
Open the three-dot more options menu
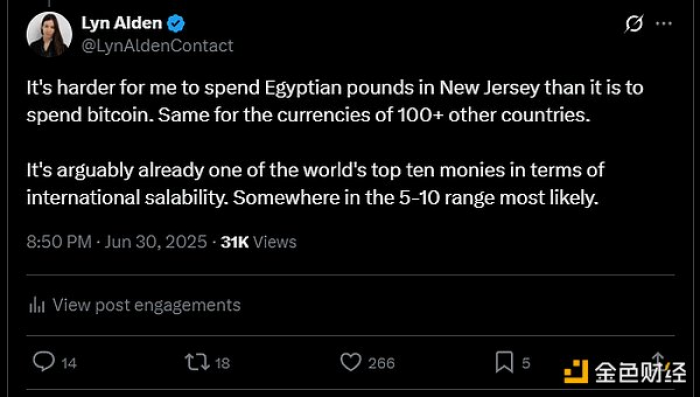pos(664,24)
